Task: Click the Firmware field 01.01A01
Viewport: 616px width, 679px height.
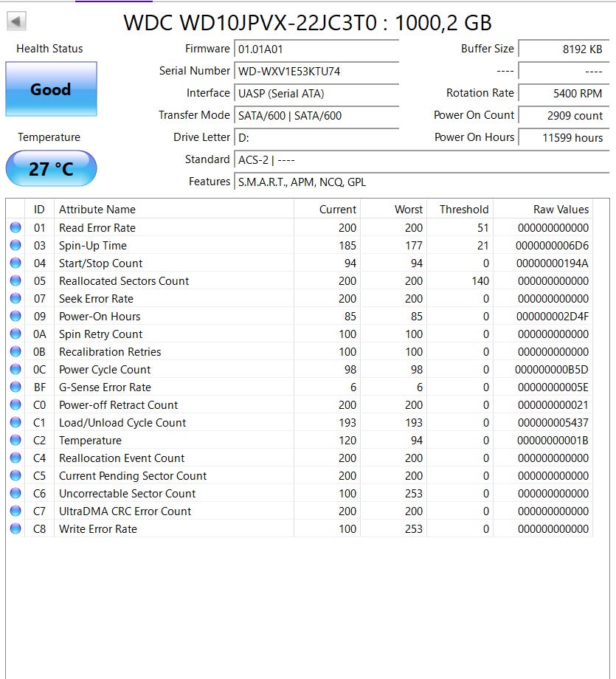Action: coord(316,49)
